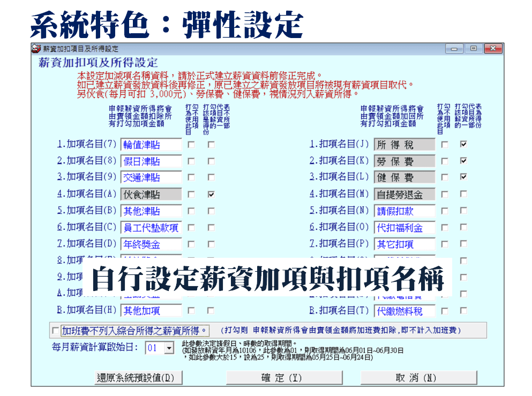Edit the 假日津貼 name field

(151, 161)
